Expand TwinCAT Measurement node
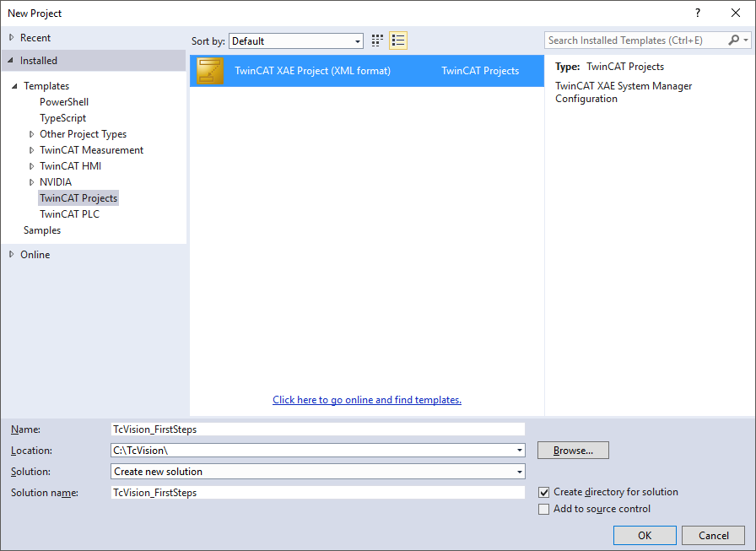The image size is (756, 551). (32, 150)
